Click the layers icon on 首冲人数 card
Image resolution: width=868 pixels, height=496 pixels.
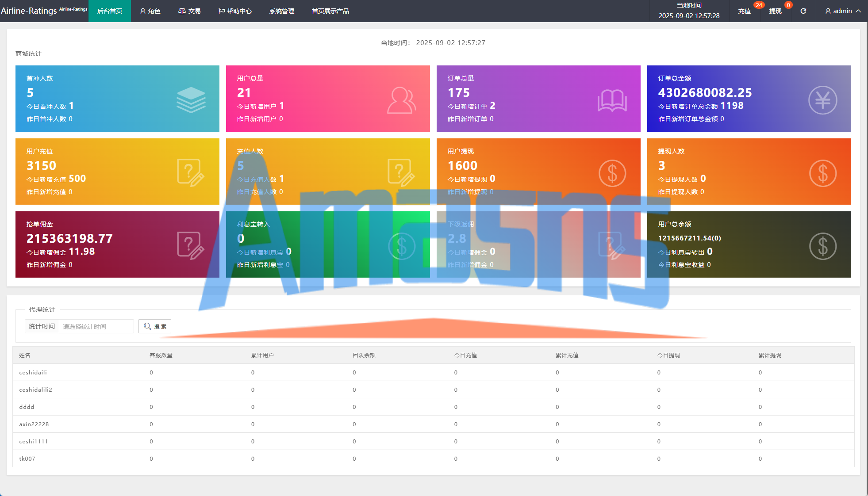point(191,100)
